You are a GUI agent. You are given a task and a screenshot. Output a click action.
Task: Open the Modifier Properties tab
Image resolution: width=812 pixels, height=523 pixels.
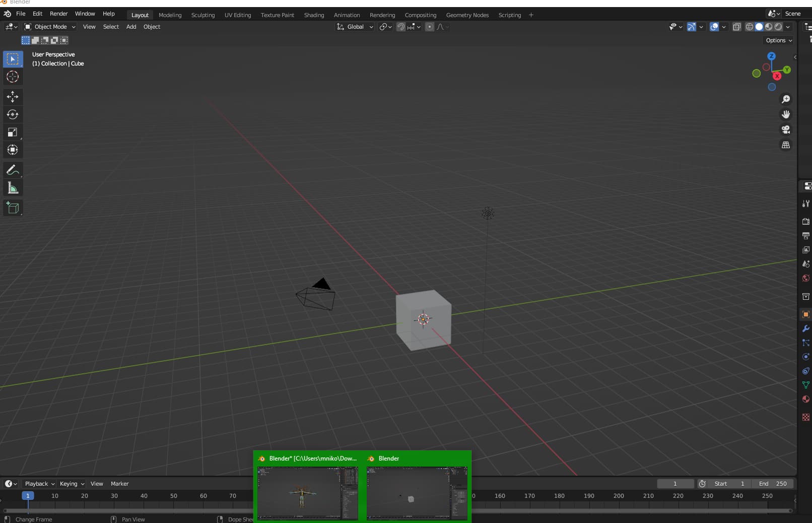805,329
